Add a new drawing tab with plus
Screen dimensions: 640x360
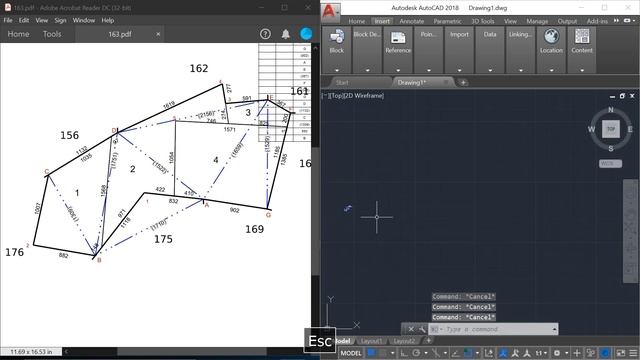point(463,82)
